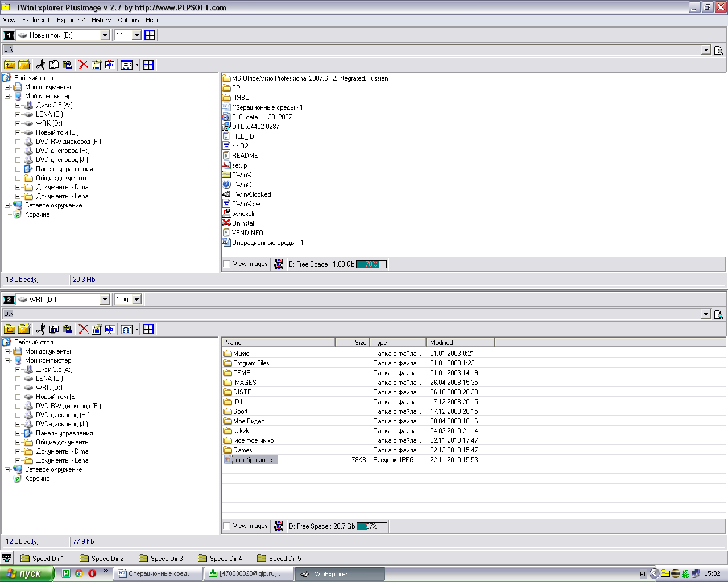Click filmstrip icon next to D: Free Space
Screen dimensions: 728x582
coord(279,526)
